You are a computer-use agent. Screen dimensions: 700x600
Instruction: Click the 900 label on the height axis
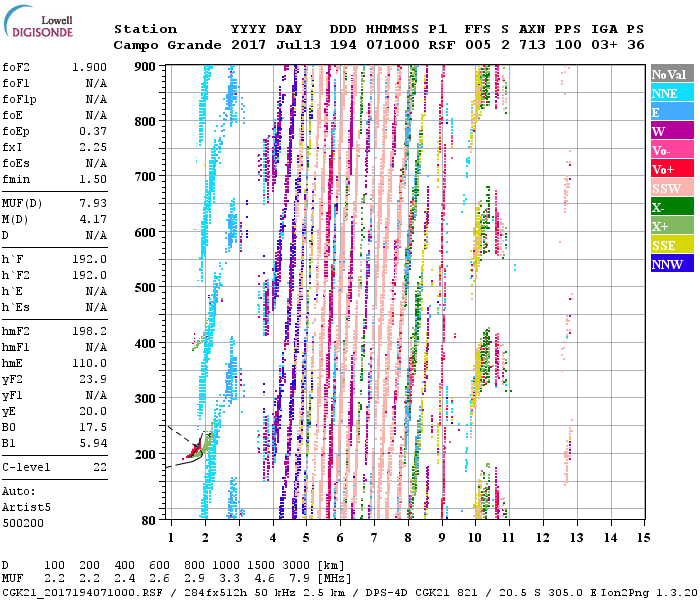(145, 66)
